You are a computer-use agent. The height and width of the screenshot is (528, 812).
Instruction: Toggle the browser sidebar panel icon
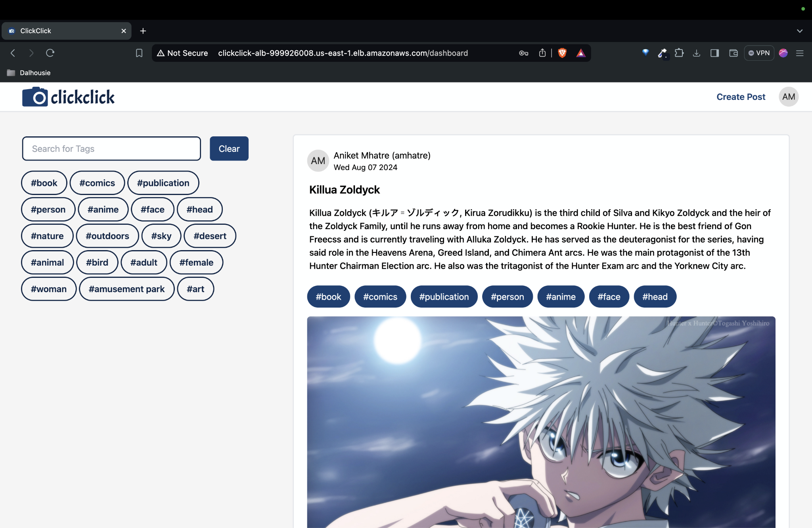[x=715, y=53]
